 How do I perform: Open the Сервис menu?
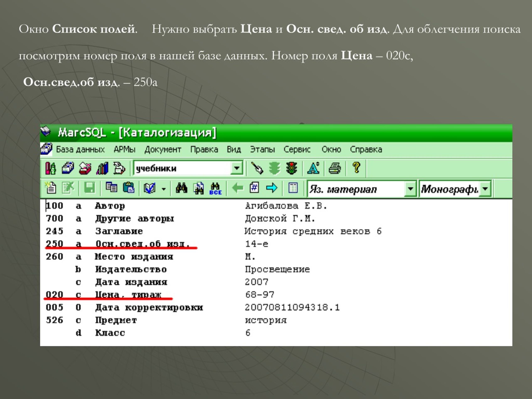297,150
